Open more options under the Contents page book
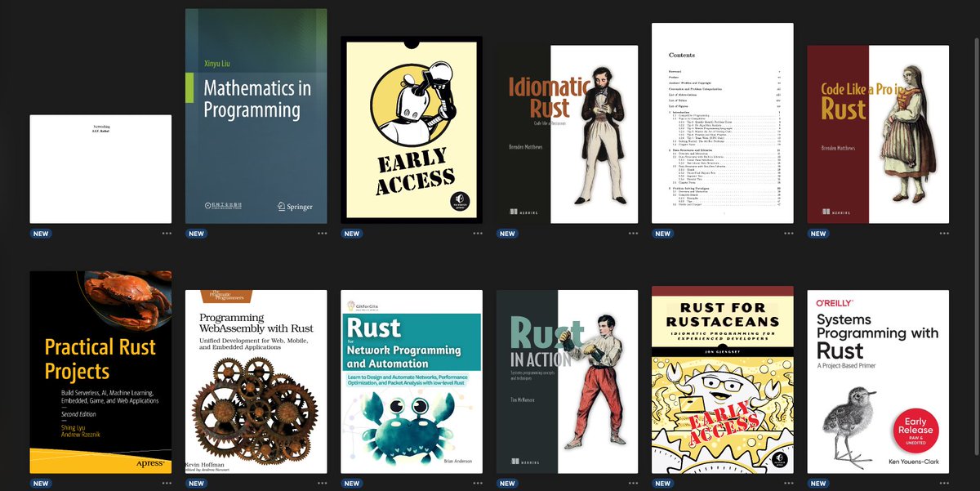980x491 pixels. (788, 234)
